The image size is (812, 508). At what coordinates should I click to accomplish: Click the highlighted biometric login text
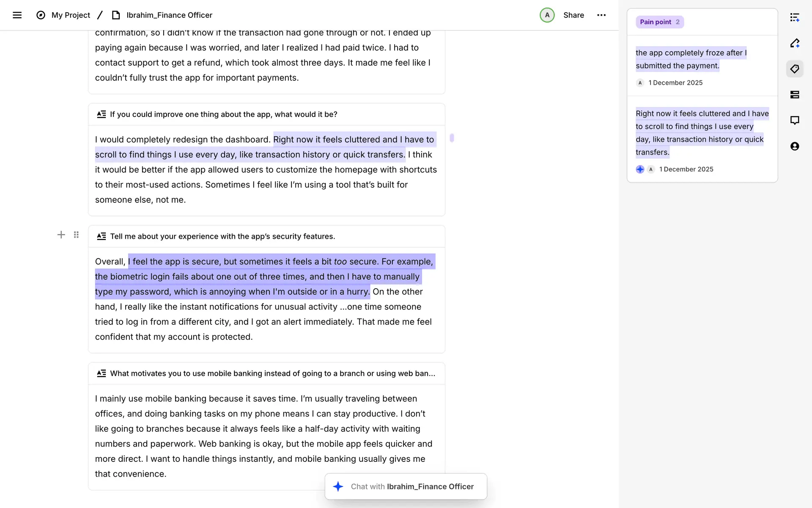click(x=258, y=277)
